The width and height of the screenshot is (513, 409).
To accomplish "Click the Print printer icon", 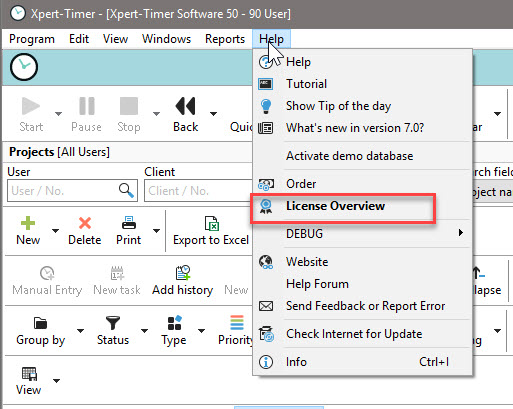I will tap(129, 223).
